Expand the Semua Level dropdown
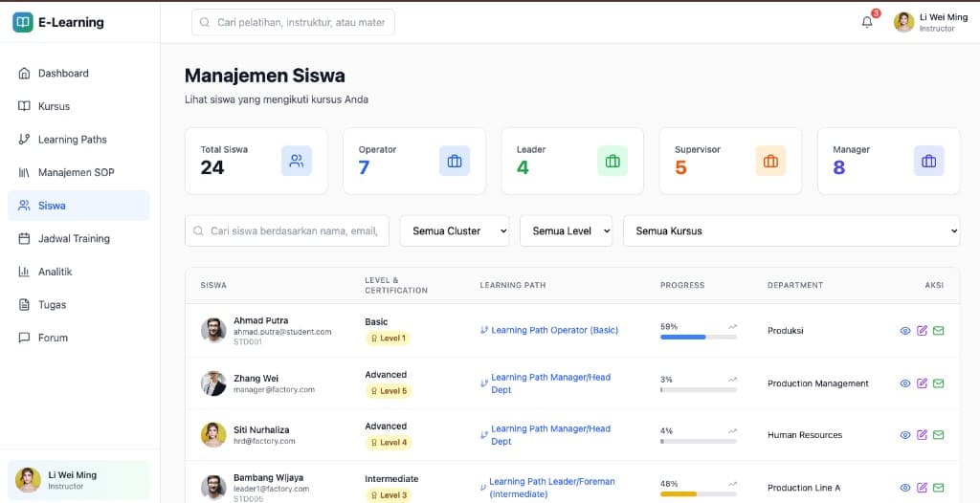 tap(566, 230)
